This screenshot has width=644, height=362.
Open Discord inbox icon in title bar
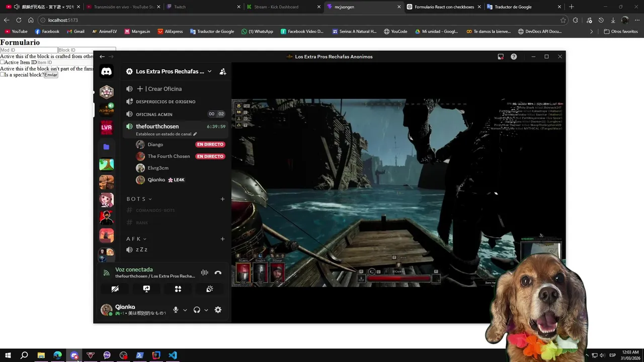click(501, 57)
